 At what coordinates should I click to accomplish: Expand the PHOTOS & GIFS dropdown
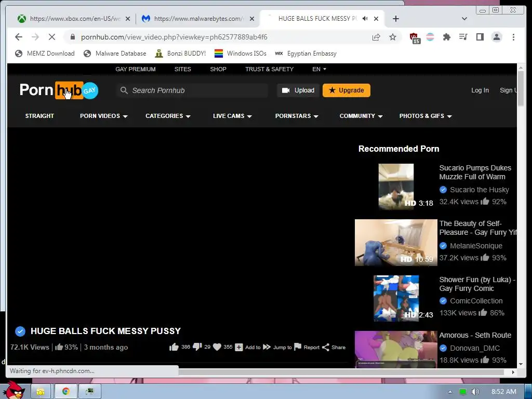(425, 116)
